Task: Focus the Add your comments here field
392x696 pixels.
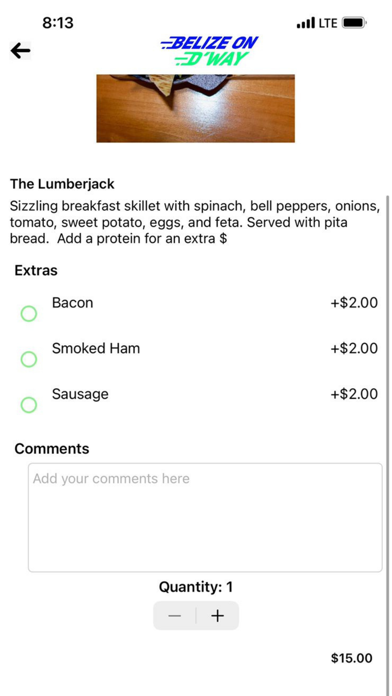Action: click(x=205, y=518)
